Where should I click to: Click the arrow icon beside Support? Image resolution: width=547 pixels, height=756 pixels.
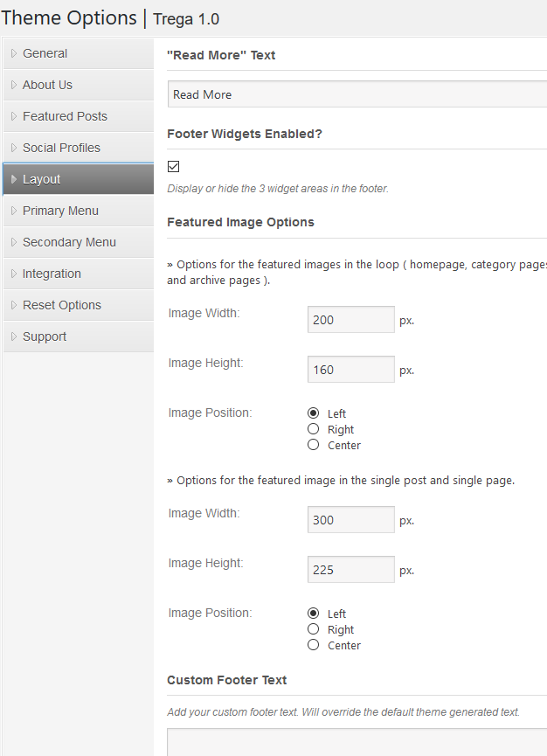tap(14, 336)
